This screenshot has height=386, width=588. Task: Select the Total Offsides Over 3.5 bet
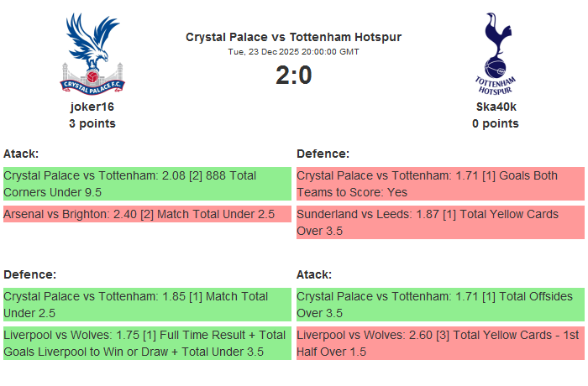click(439, 305)
